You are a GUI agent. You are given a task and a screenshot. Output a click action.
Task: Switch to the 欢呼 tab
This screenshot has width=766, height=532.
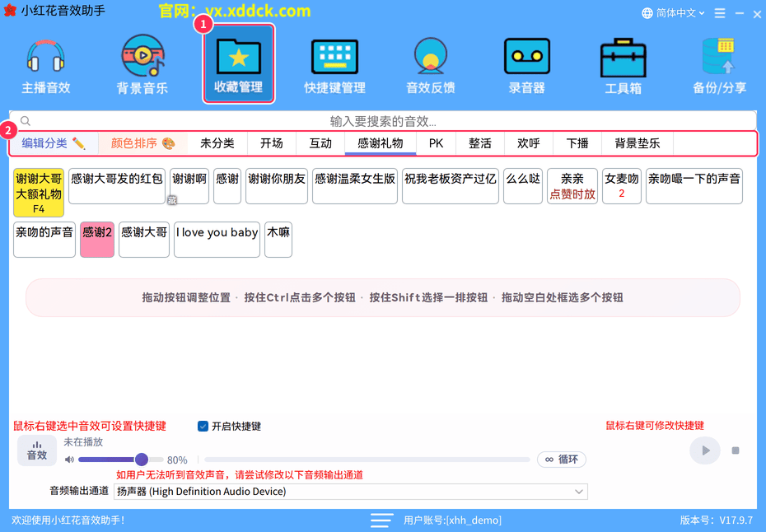tap(529, 143)
